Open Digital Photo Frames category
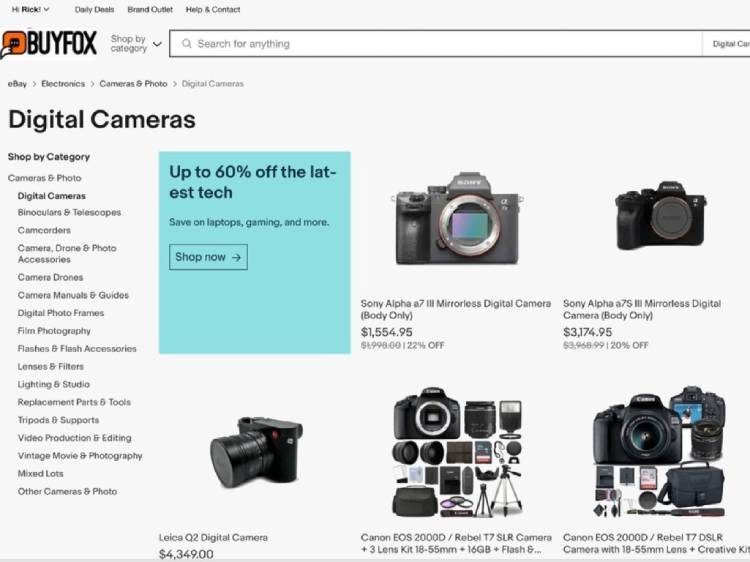The image size is (750, 562). (61, 313)
